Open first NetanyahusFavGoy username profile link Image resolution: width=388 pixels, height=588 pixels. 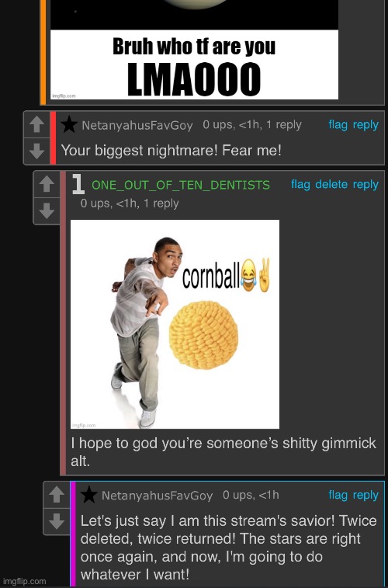click(137, 125)
